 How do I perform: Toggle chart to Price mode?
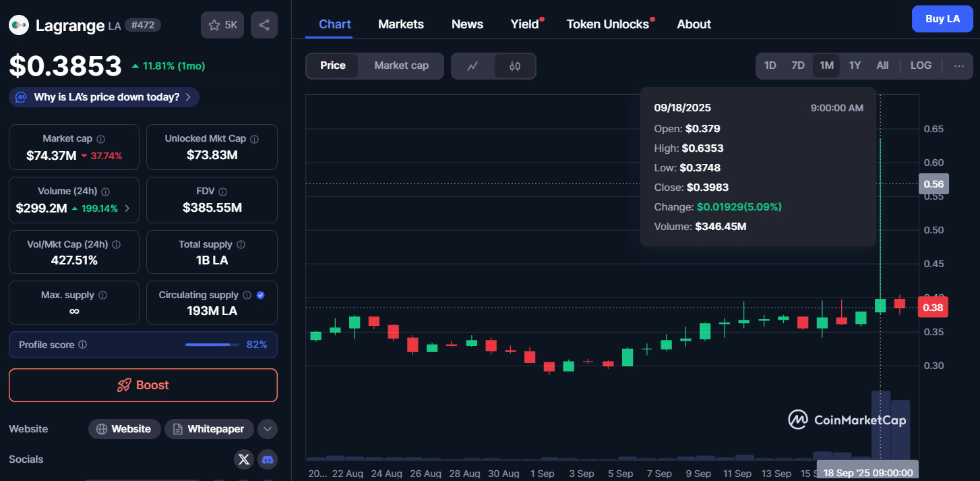click(333, 65)
